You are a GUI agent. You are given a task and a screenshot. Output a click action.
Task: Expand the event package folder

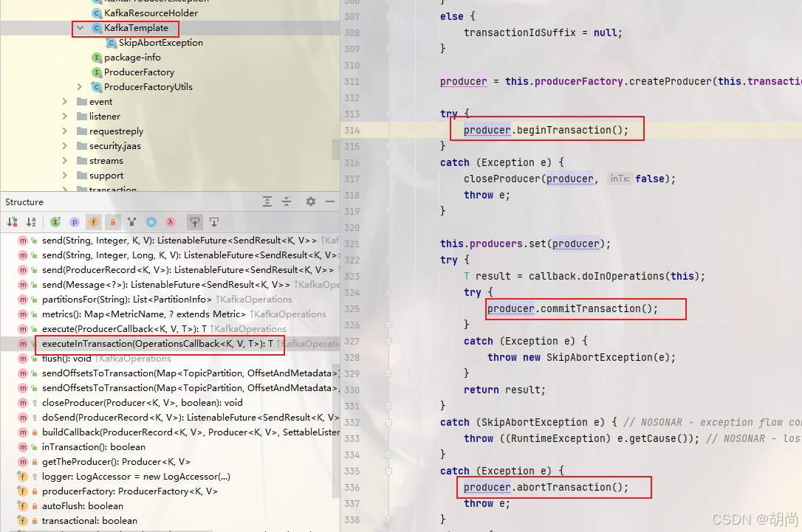coord(64,102)
